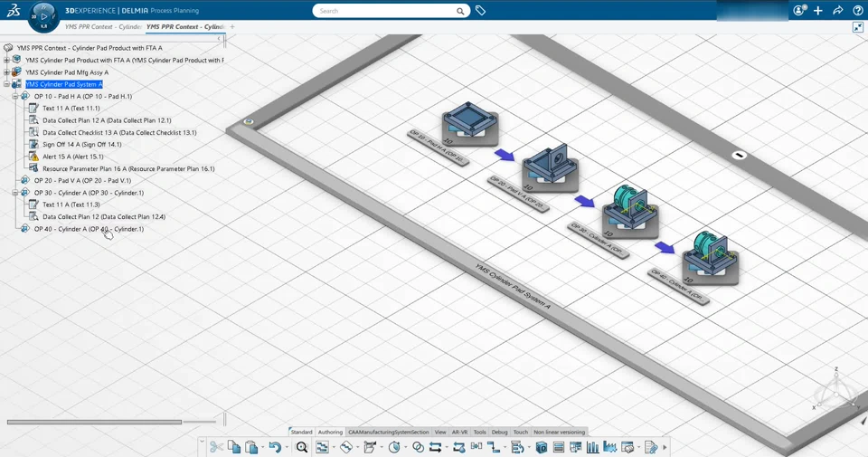Image resolution: width=868 pixels, height=457 pixels.
Task: Select Sign Off 14 A row
Action: (x=82, y=145)
